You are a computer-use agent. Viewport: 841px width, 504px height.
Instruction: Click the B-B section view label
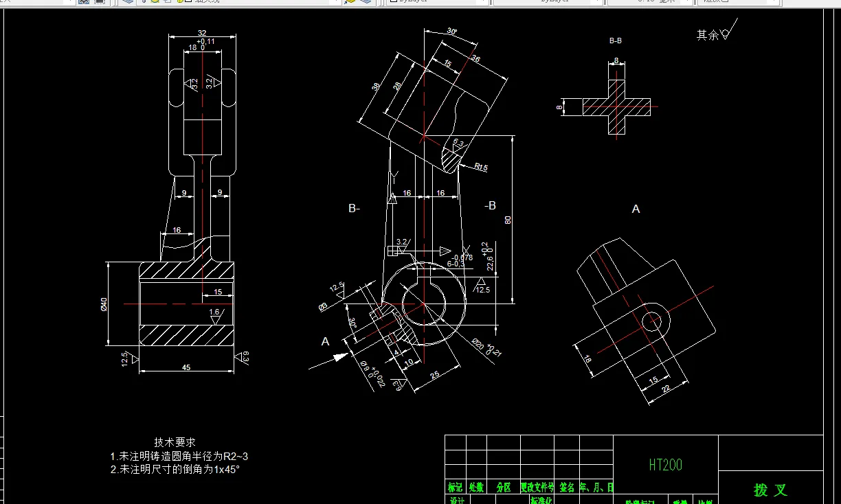coord(614,40)
